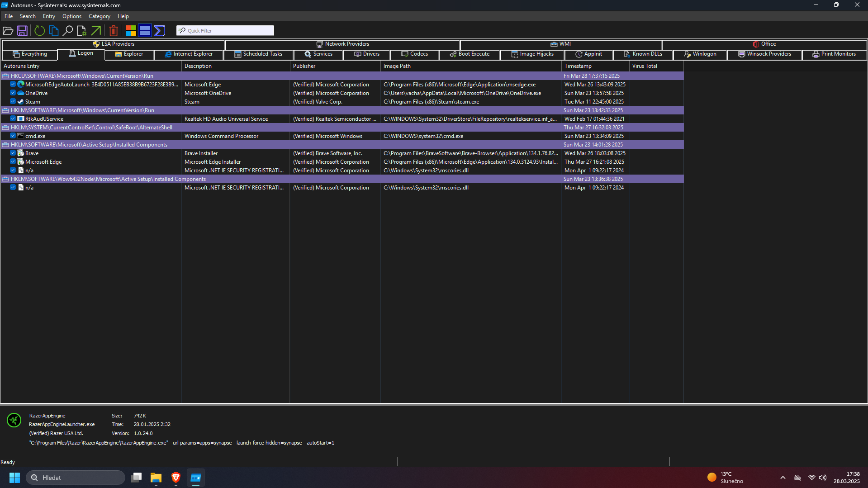Open the Category menu

pos(100,16)
